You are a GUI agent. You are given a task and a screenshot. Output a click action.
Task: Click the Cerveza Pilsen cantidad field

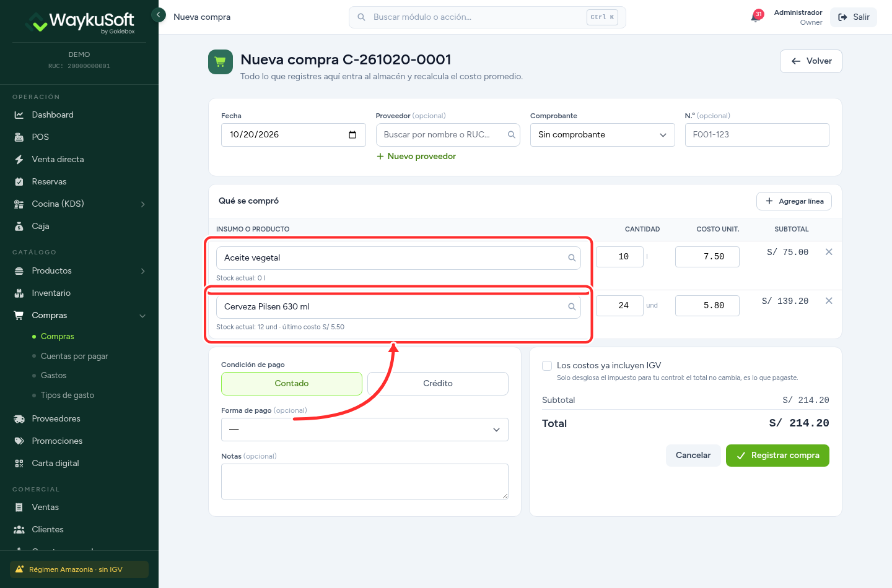[x=619, y=306]
